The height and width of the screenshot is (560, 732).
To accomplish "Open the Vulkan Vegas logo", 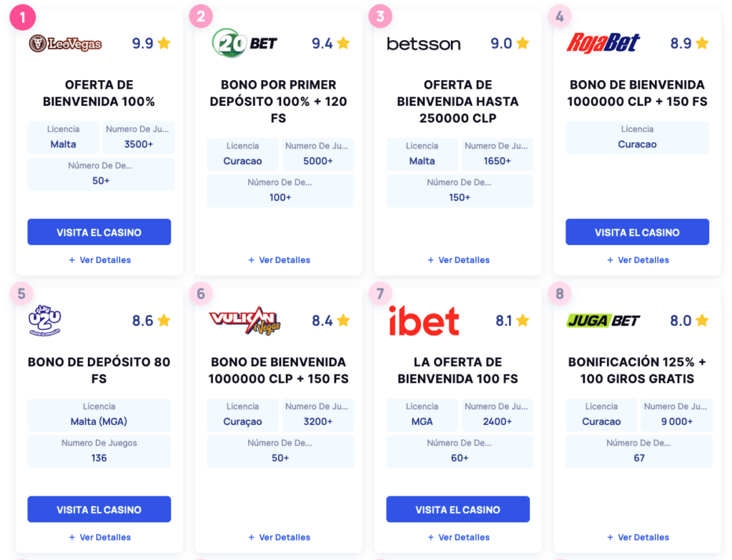I will click(x=244, y=321).
